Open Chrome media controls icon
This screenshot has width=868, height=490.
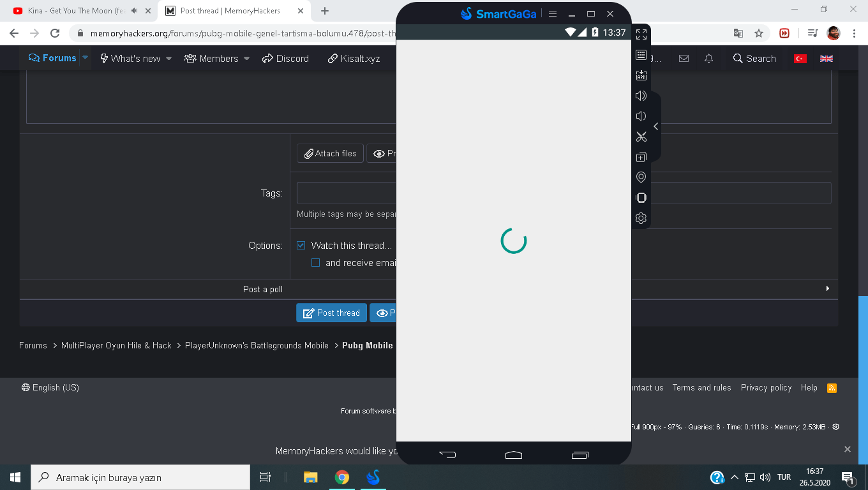(x=812, y=33)
